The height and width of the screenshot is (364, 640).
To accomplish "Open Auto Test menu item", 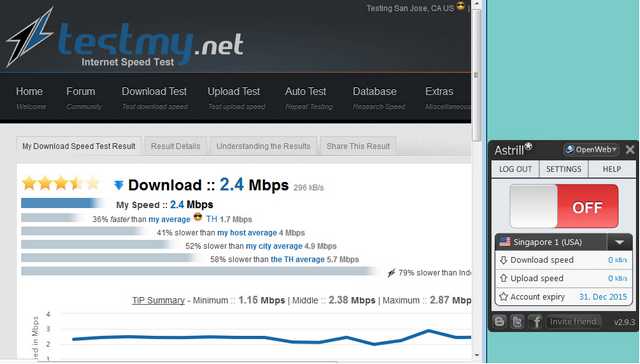I will point(306,91).
